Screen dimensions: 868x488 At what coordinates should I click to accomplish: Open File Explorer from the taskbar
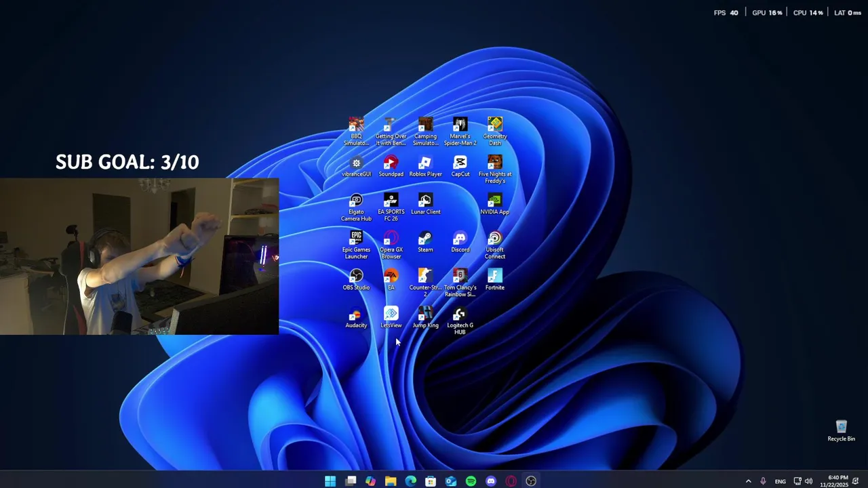391,481
